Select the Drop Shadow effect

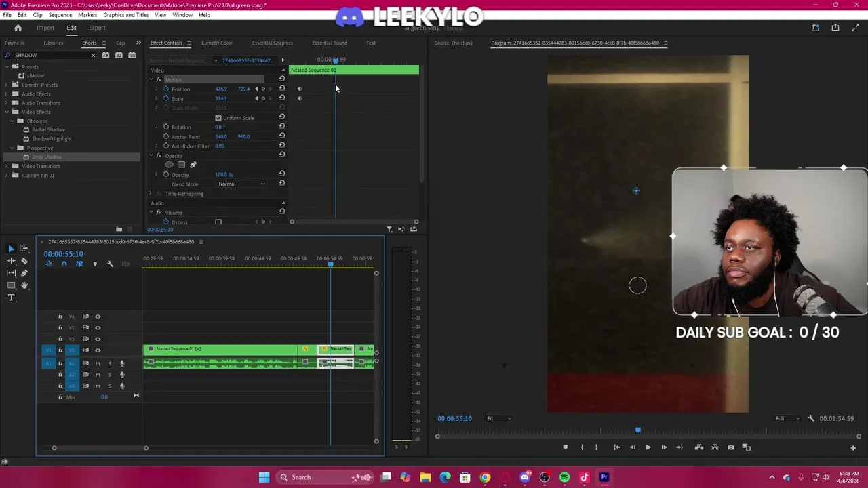pyautogui.click(x=47, y=157)
